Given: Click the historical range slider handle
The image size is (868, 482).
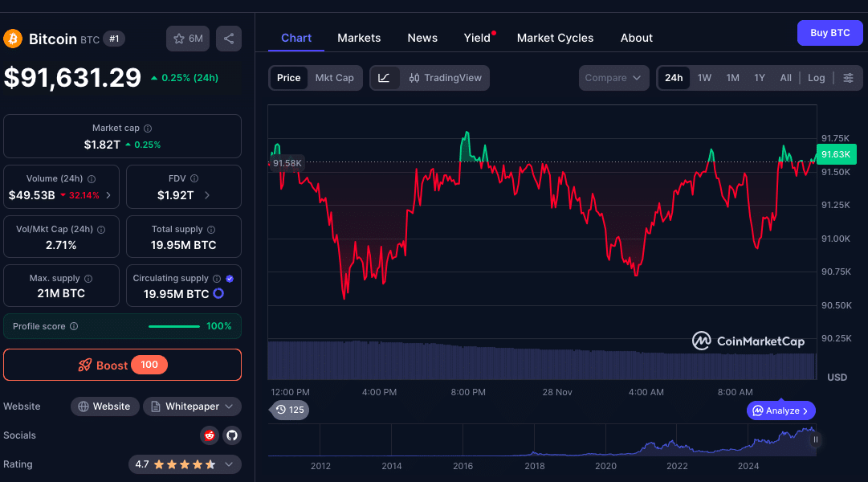Looking at the screenshot, I should tap(816, 439).
